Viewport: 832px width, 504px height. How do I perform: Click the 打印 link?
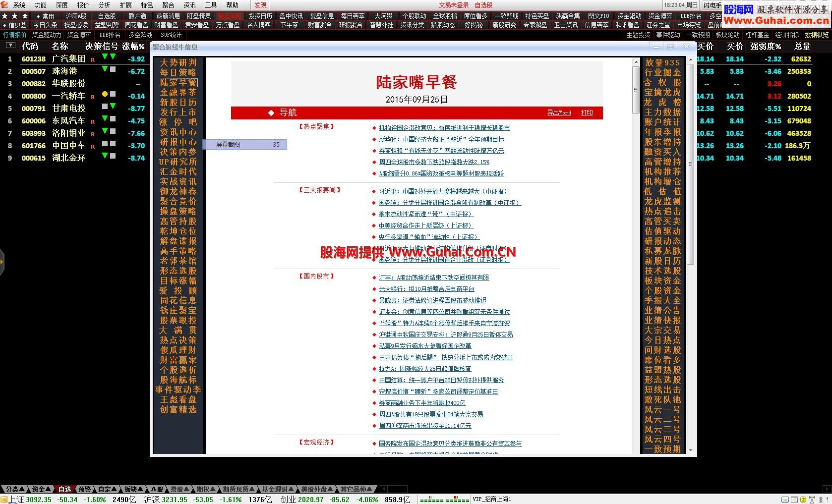pos(587,112)
